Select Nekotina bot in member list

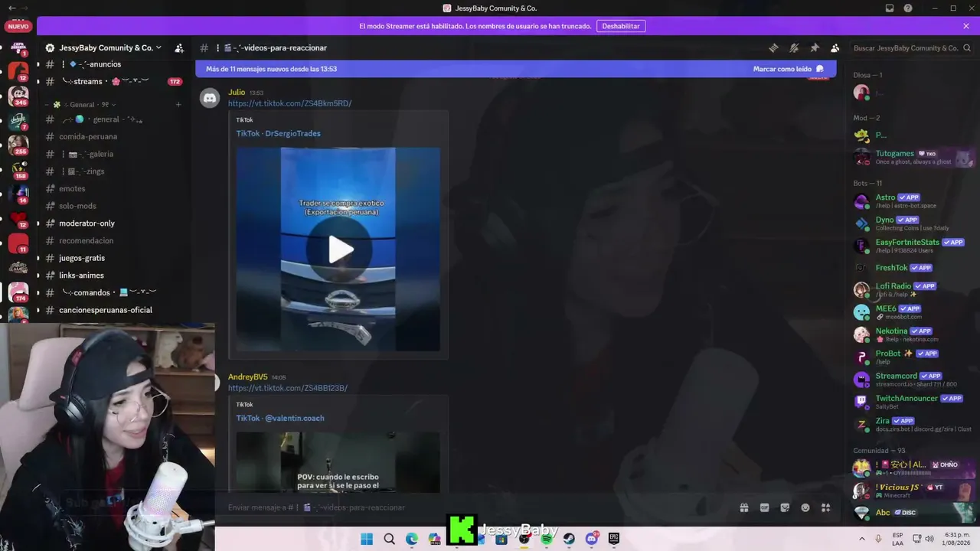[913, 334]
